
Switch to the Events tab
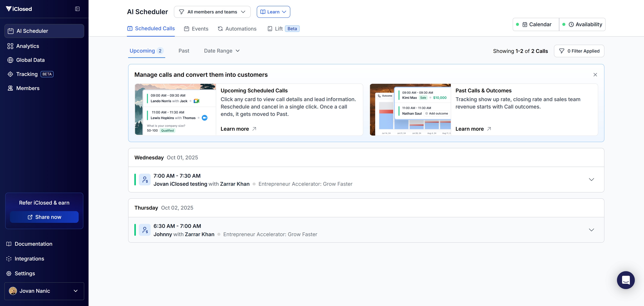pos(196,29)
